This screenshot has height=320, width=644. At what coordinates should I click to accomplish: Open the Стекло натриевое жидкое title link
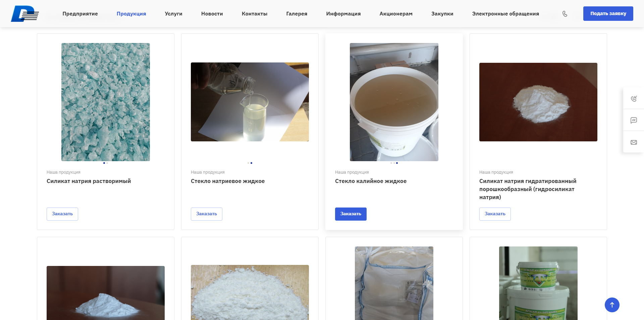[228, 181]
